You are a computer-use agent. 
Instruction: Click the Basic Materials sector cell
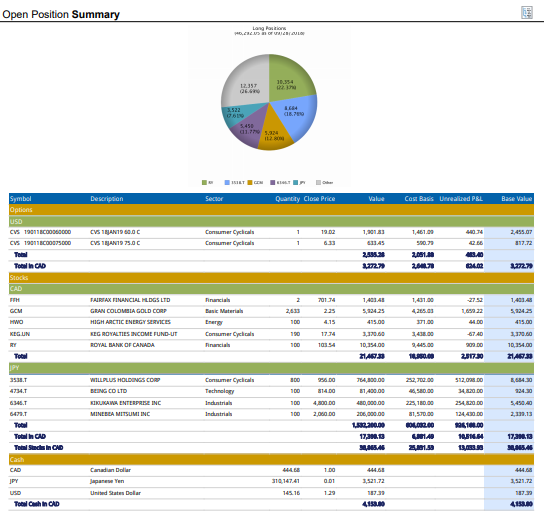pos(224,311)
